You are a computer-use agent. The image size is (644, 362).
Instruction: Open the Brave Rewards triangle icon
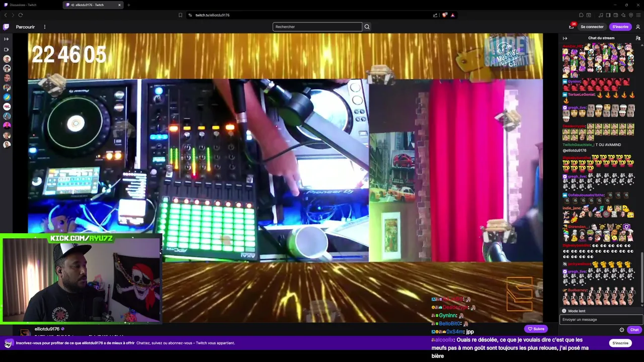tap(453, 15)
